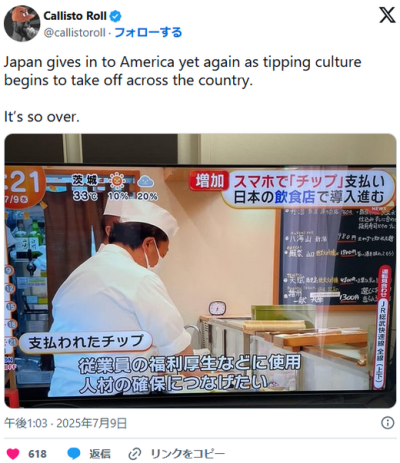Viewport: 400px width, 463px height.
Task: Click the red スマホで「チップ」支払い headline in the photo
Action: pyautogui.click(x=309, y=182)
